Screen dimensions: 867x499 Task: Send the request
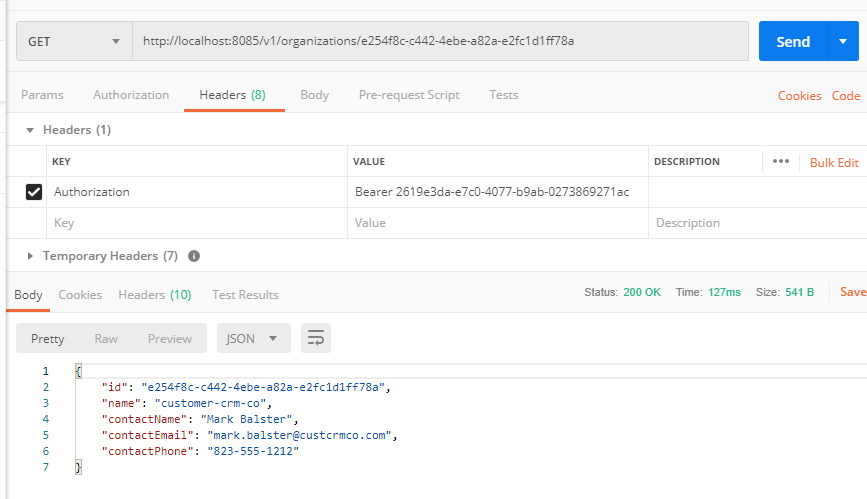point(793,41)
